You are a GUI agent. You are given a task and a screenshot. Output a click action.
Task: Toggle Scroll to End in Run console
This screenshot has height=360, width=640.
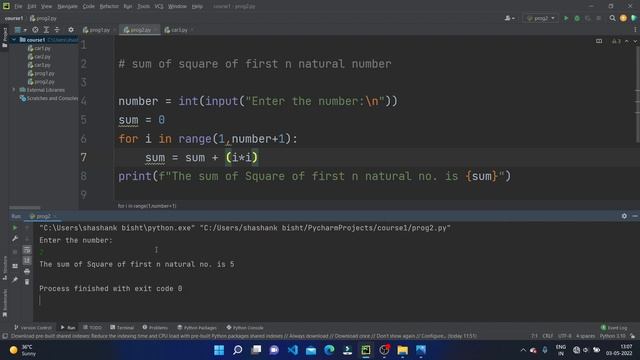27,260
